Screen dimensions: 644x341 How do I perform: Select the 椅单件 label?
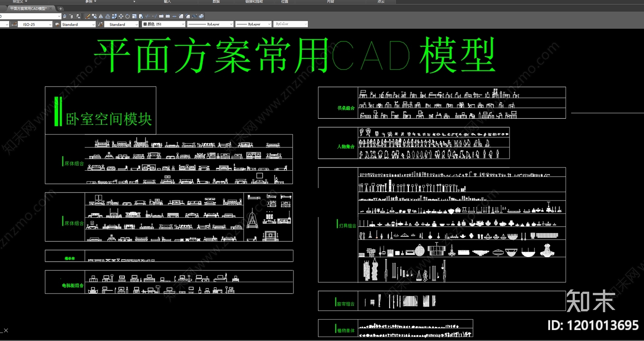coord(70,258)
